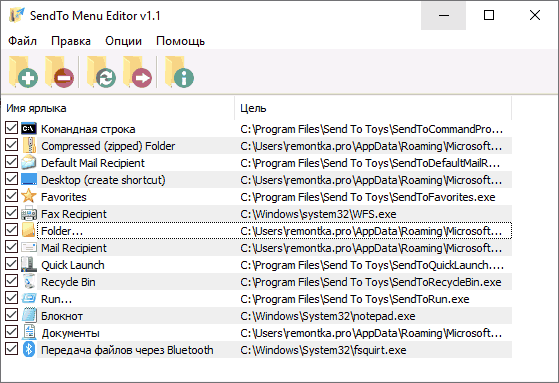
Task: Click the SendTo Menu Editor title bar icon
Action: 16,15
